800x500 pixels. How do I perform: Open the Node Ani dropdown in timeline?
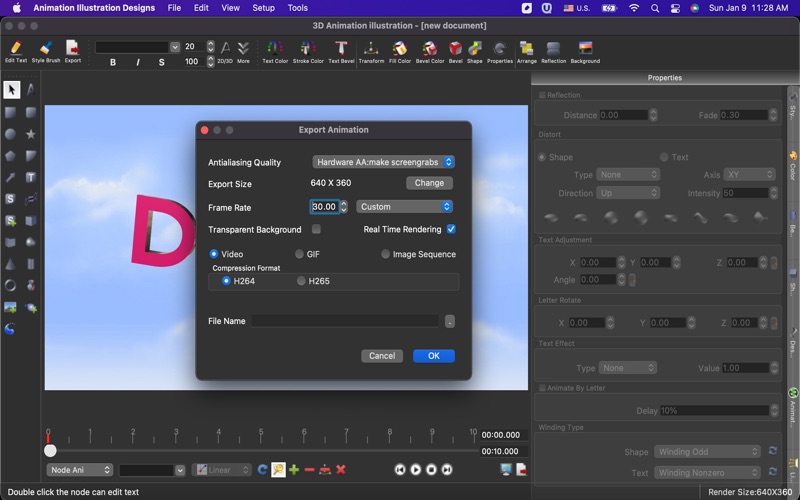tap(80, 470)
